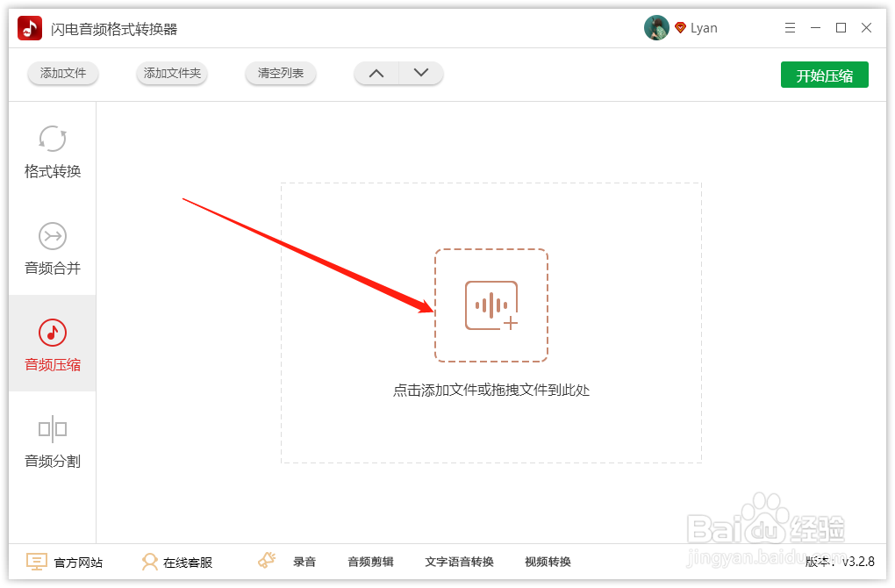Open 在线客服 support link
The width and height of the screenshot is (895, 588).
click(188, 563)
